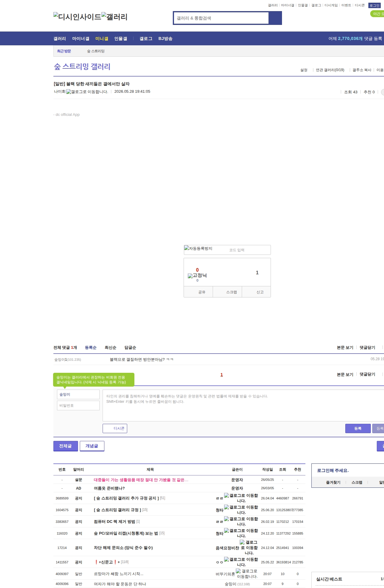
Task: Submit comment with blue 등록 button
Action: [x=358, y=428]
